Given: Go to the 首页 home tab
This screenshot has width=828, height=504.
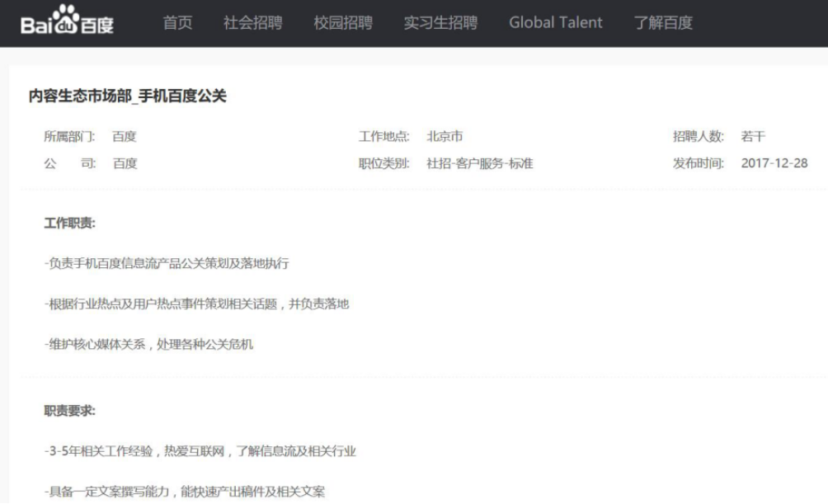Looking at the screenshot, I should tap(177, 23).
